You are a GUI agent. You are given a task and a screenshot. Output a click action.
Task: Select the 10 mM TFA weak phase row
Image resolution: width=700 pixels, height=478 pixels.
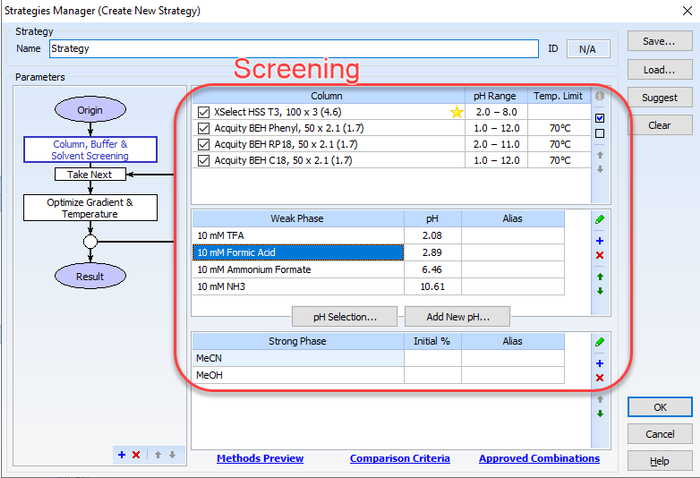379,236
